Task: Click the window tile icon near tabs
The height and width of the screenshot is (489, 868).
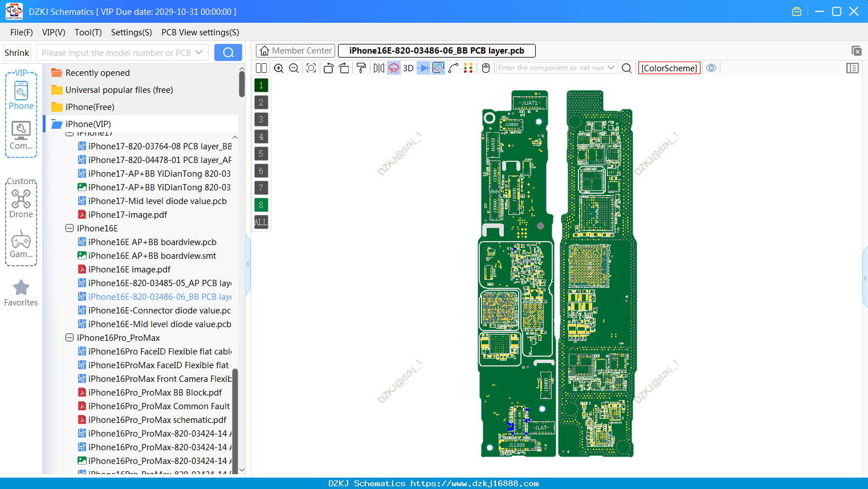Action: coord(856,51)
